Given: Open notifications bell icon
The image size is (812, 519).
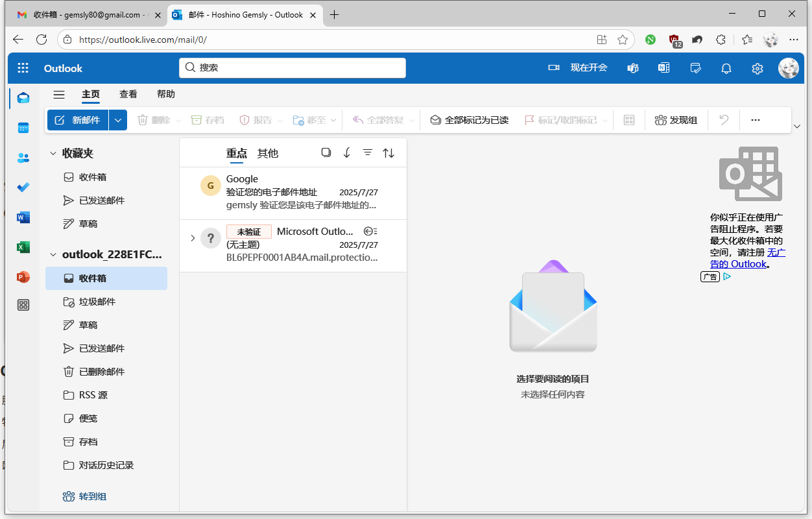Looking at the screenshot, I should pyautogui.click(x=726, y=68).
